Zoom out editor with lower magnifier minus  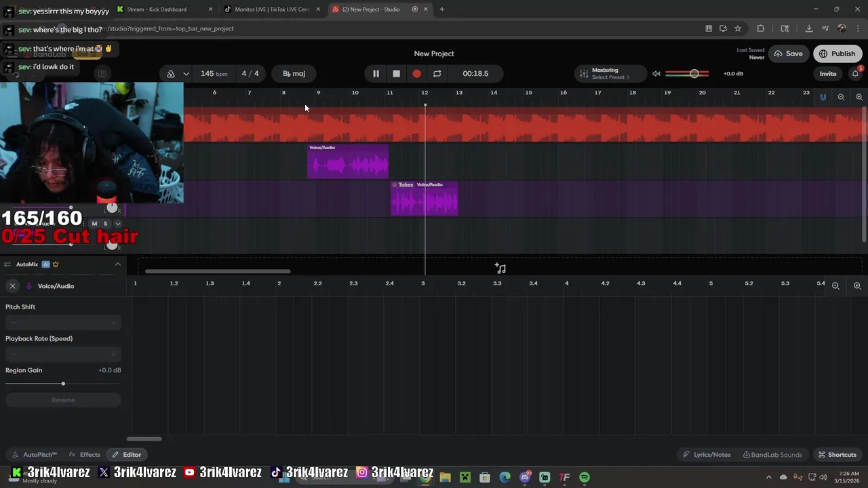[835, 286]
